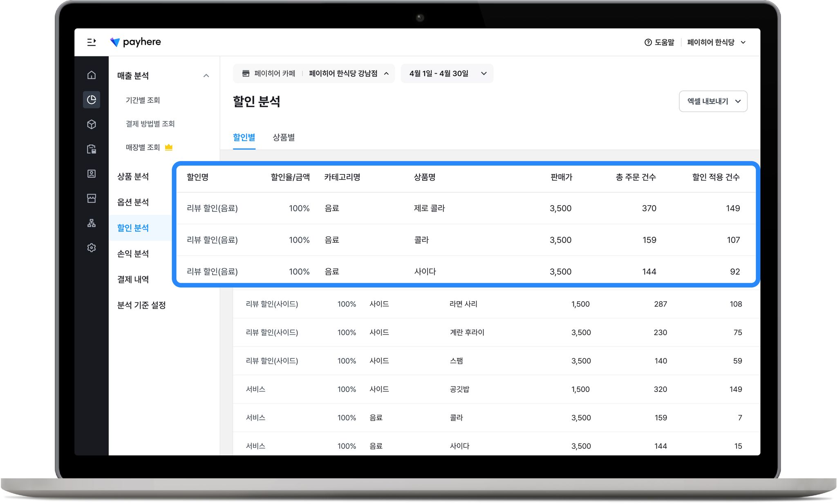Select the 공깃밥 product cell

point(460,389)
